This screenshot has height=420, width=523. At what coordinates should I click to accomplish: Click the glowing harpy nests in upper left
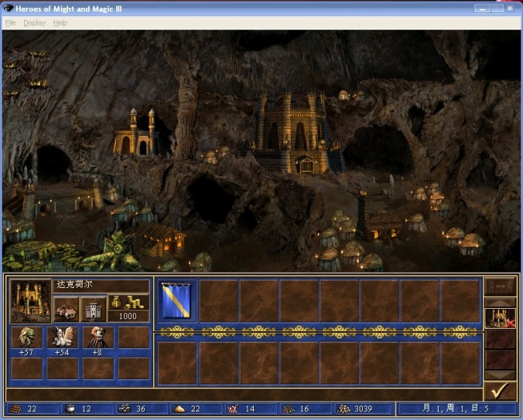click(25, 74)
